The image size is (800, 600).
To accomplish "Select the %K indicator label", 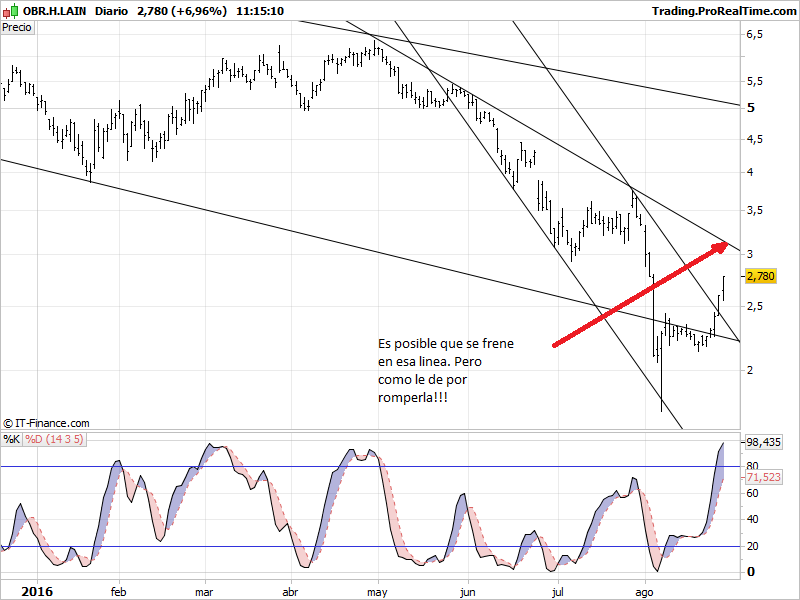I will click(12, 439).
